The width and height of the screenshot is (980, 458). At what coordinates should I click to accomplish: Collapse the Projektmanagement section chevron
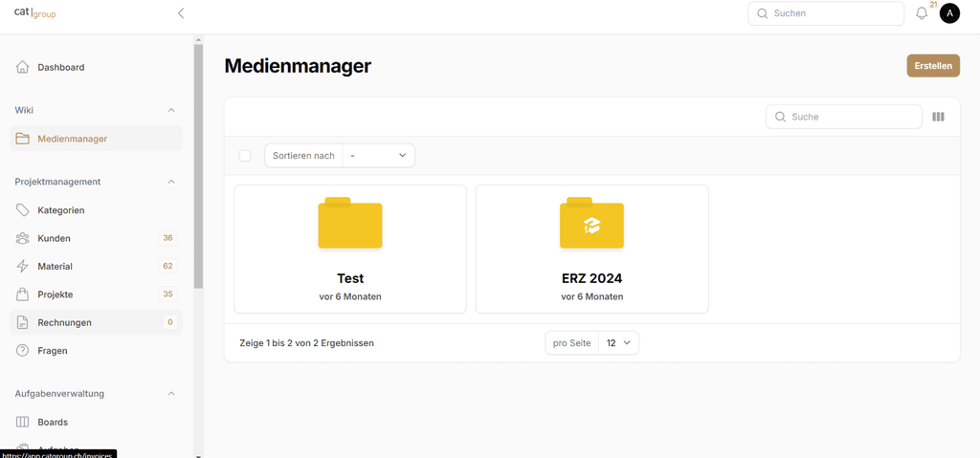coord(171,182)
